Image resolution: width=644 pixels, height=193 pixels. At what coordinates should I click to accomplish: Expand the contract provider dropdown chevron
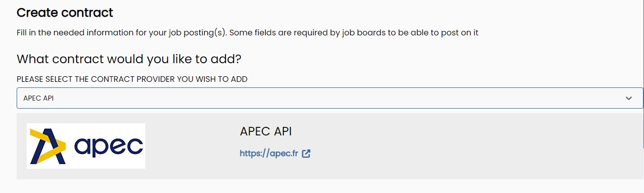[x=628, y=98]
